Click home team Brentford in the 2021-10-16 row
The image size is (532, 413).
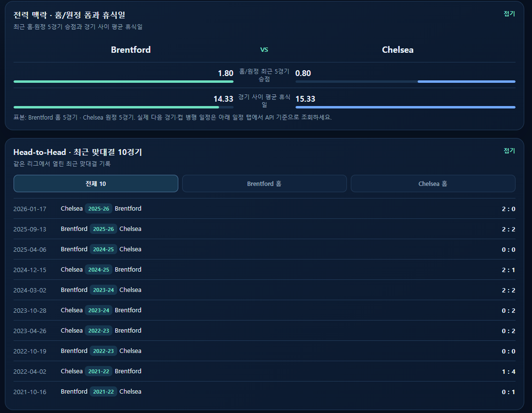pos(74,392)
